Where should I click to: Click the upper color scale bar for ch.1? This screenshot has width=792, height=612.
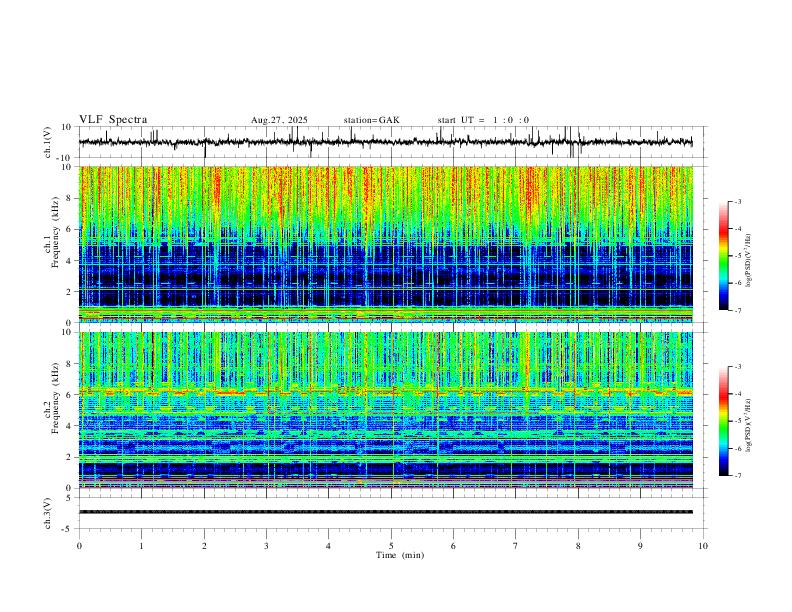click(x=724, y=256)
